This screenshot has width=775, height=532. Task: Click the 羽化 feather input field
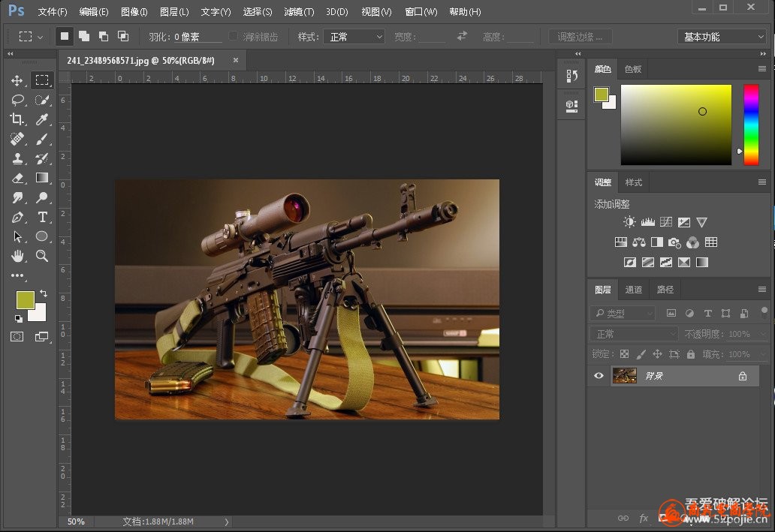tap(197, 37)
